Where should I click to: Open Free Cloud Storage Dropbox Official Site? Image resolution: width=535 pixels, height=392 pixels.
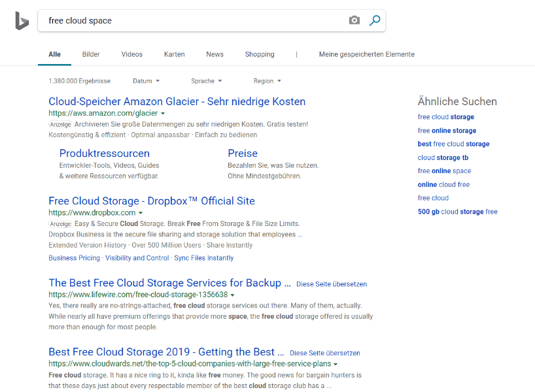(x=152, y=201)
